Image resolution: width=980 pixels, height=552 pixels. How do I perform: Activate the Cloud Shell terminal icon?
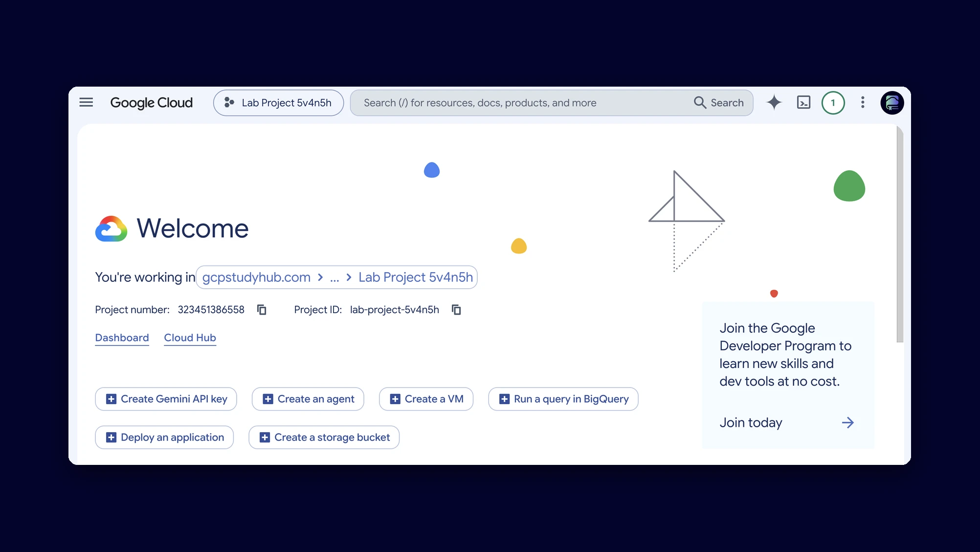(803, 102)
